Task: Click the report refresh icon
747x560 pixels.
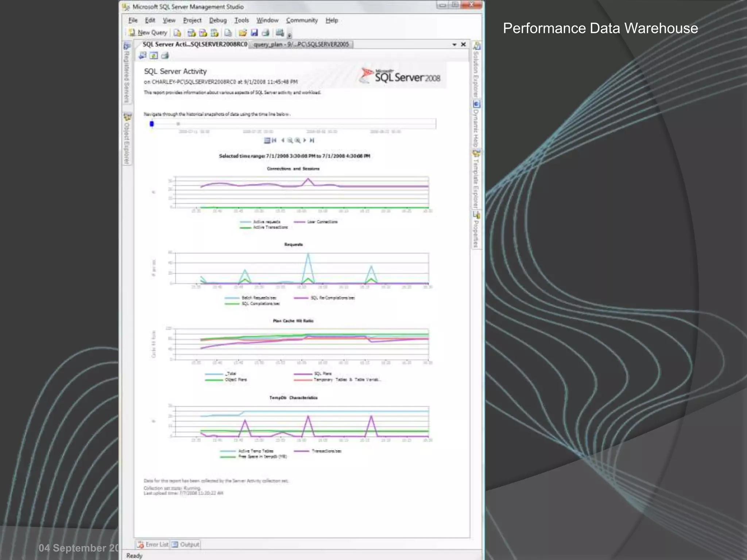Action: pos(154,55)
